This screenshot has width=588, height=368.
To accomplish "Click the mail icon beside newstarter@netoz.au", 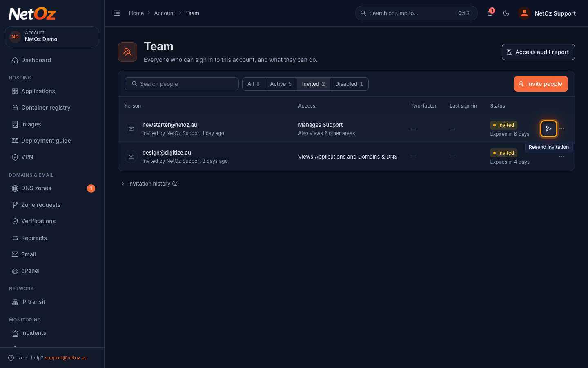I will click(131, 129).
